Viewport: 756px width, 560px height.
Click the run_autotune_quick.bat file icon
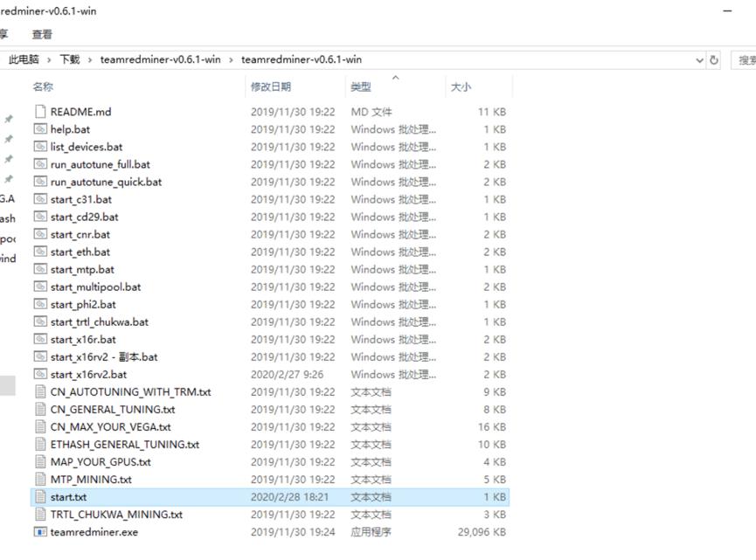click(x=40, y=182)
